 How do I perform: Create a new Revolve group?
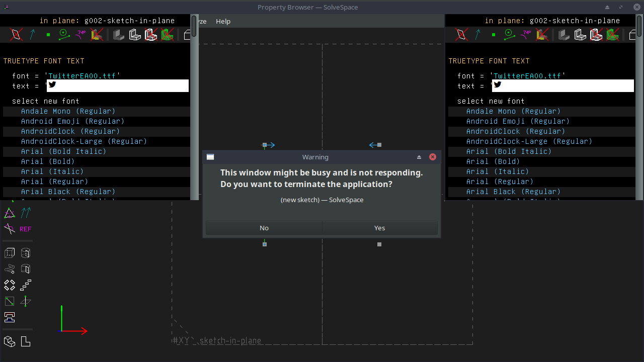[26, 269]
